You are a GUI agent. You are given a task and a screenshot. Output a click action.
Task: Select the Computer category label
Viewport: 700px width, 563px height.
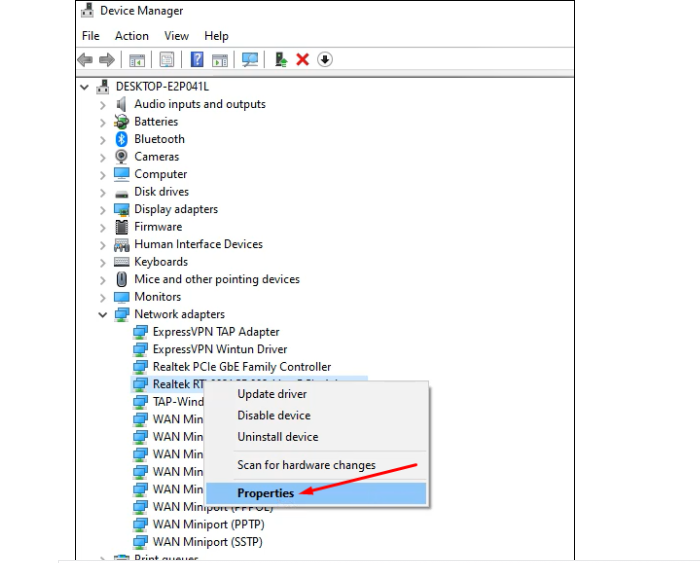(161, 174)
